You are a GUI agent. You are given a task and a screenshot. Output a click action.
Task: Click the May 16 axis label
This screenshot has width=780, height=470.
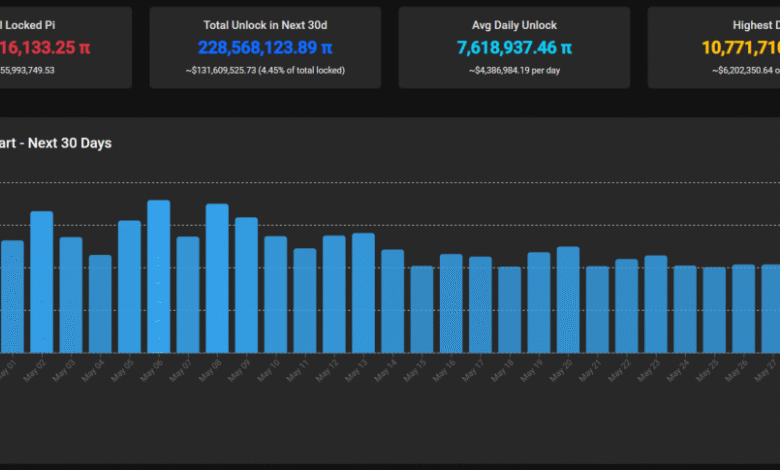click(444, 371)
